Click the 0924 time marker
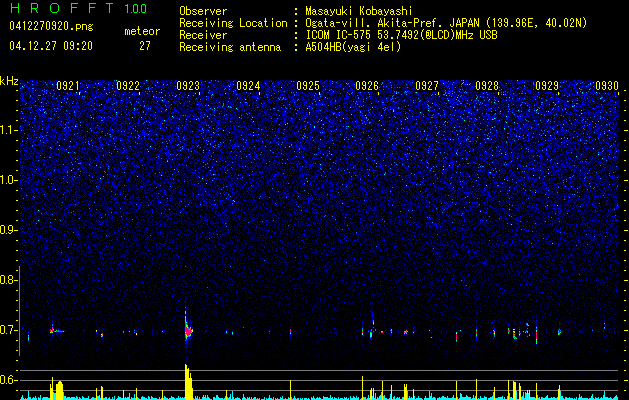Image resolution: width=629 pixels, height=400 pixels. coord(248,85)
